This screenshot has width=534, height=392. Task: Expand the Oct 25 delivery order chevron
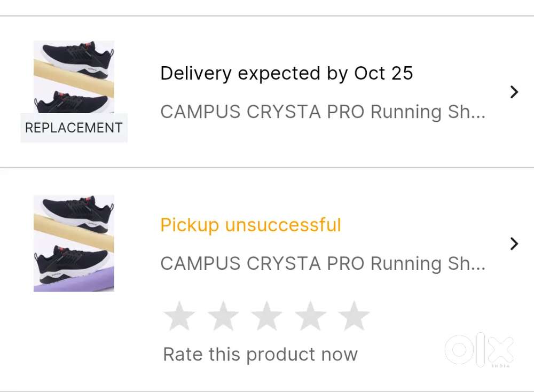tap(514, 92)
